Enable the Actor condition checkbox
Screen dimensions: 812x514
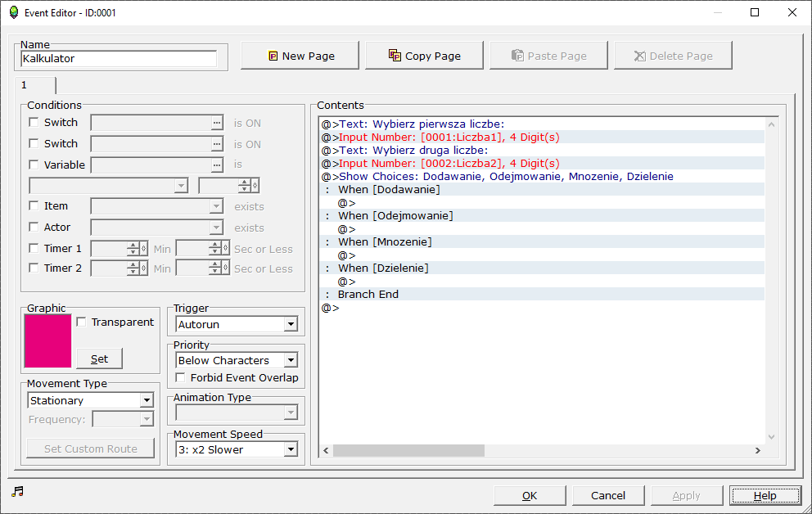(34, 227)
